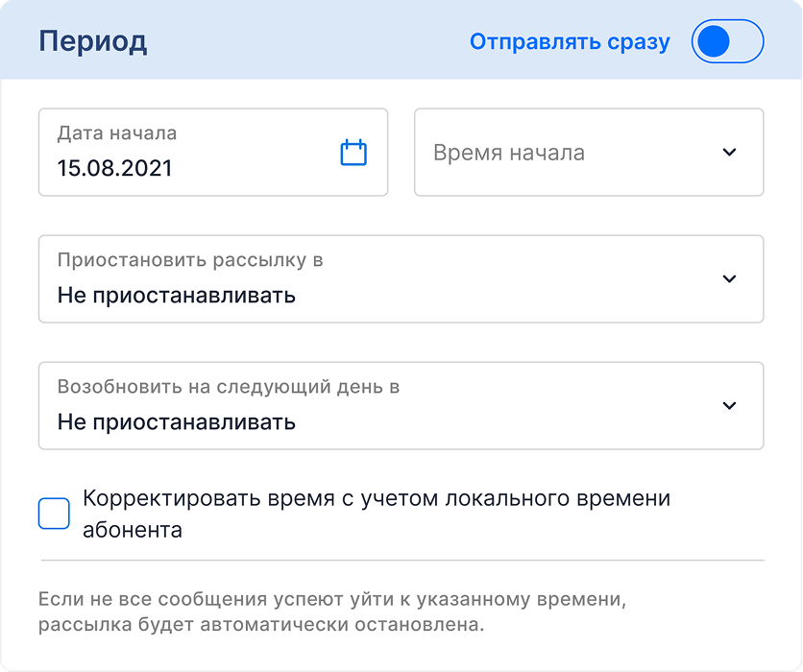
Task: Click the "Время начала" placeholder text
Action: pyautogui.click(x=508, y=154)
